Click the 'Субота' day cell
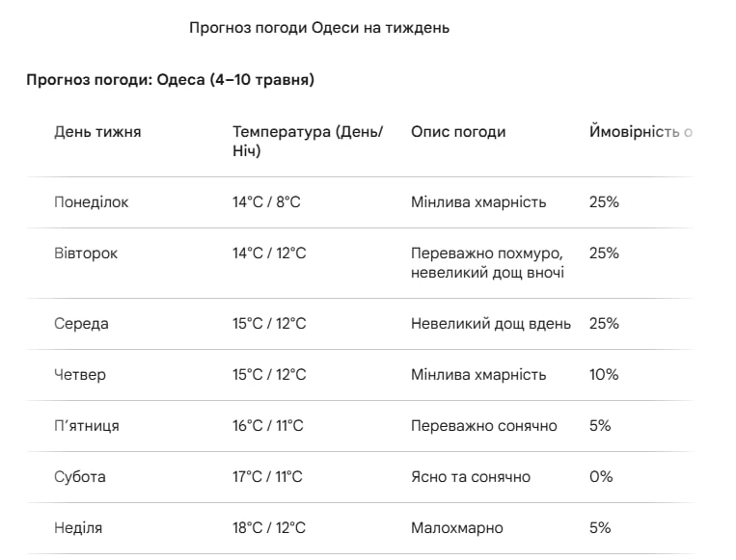 click(x=80, y=477)
